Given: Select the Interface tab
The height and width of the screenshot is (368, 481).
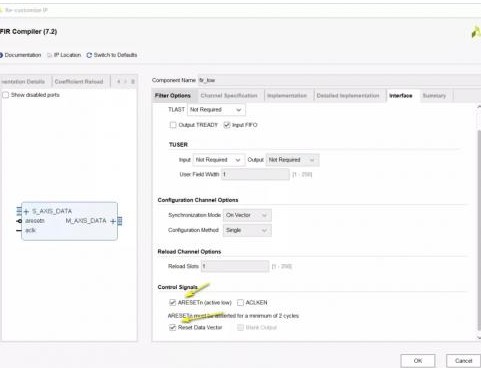Looking at the screenshot, I should pos(401,96).
